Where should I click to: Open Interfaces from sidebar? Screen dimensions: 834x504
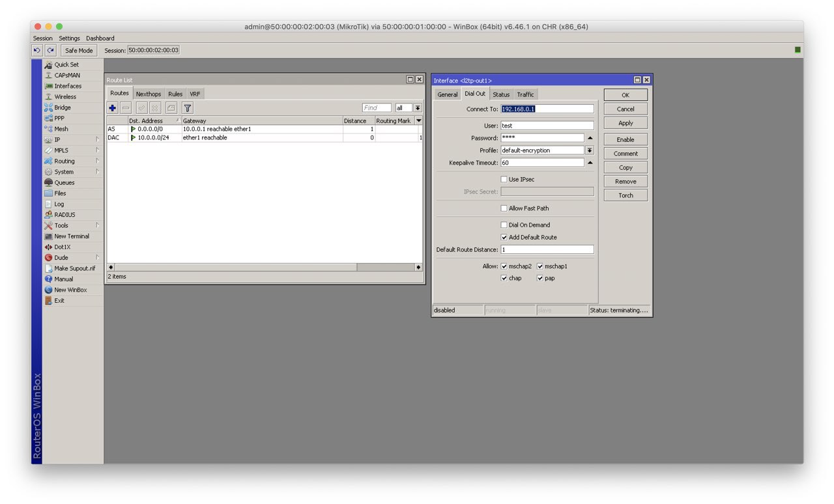click(x=68, y=86)
